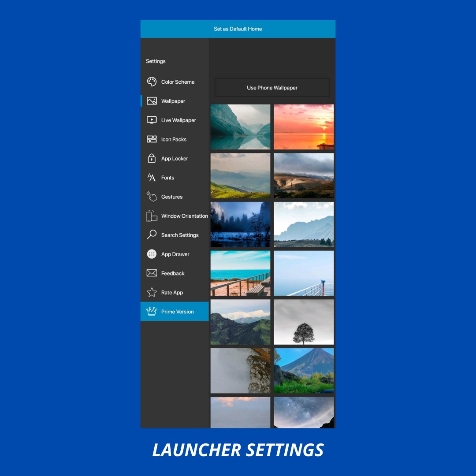The height and width of the screenshot is (476, 476).
Task: Pick the volcano mountain wallpaper thumbnail
Action: coord(304,371)
